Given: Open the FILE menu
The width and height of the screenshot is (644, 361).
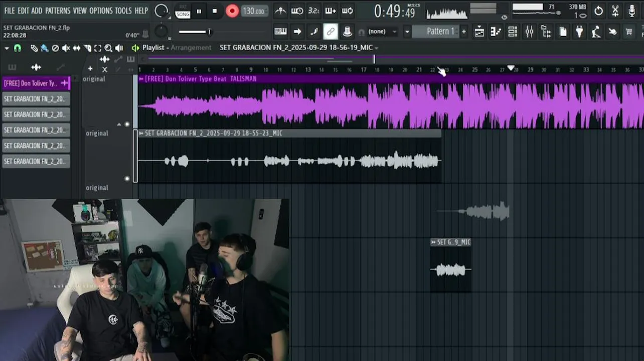Looking at the screenshot, I should pyautogui.click(x=9, y=11).
